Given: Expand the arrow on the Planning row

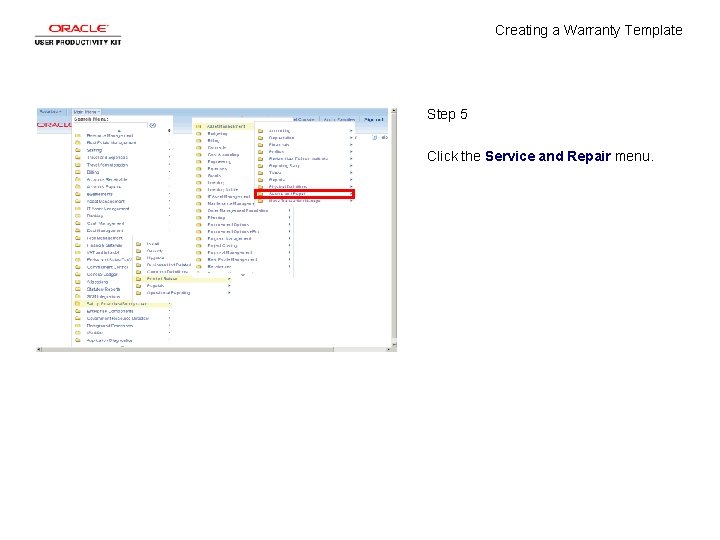Looking at the screenshot, I should 289,218.
